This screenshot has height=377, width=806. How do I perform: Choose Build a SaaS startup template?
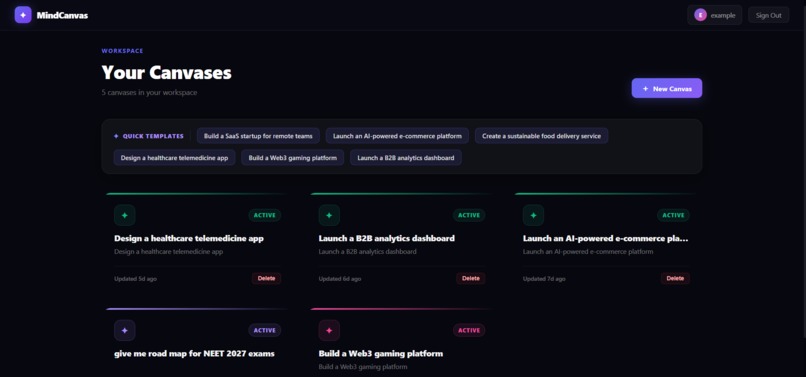[x=259, y=136]
